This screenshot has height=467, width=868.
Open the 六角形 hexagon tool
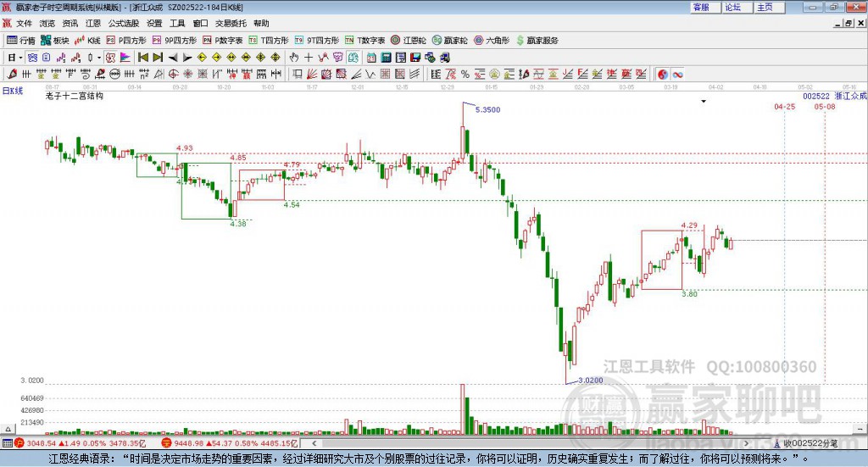(491, 40)
